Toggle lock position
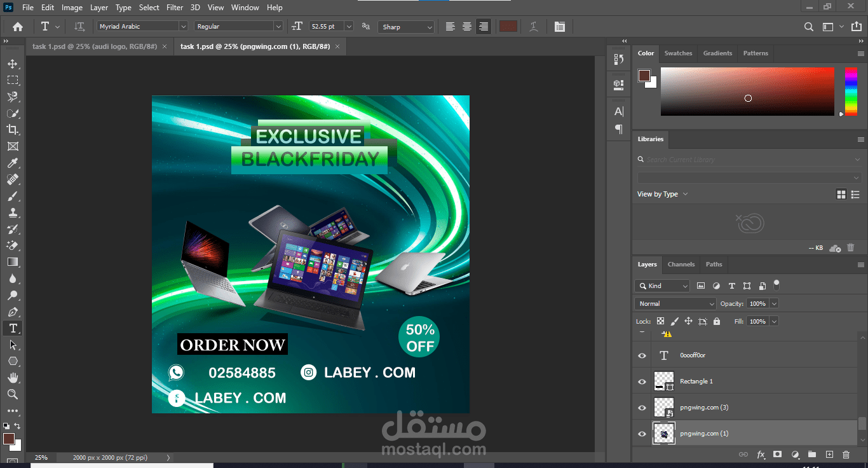The width and height of the screenshot is (868, 468). 688,322
